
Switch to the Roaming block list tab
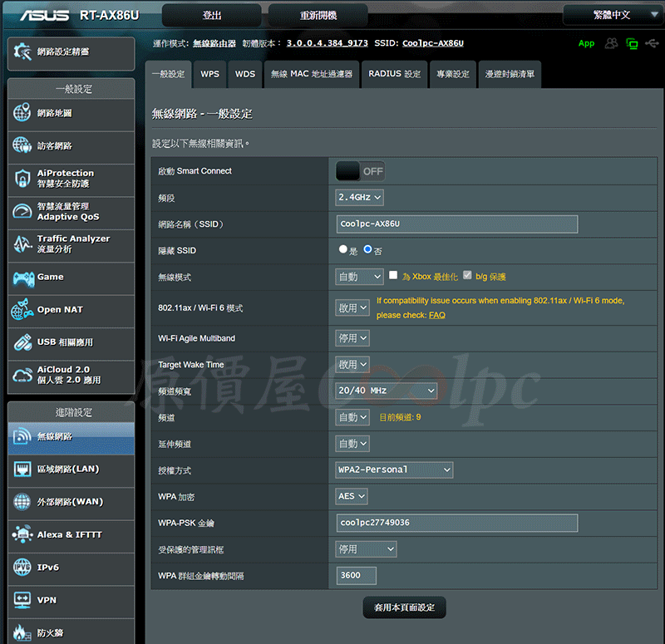click(510, 74)
